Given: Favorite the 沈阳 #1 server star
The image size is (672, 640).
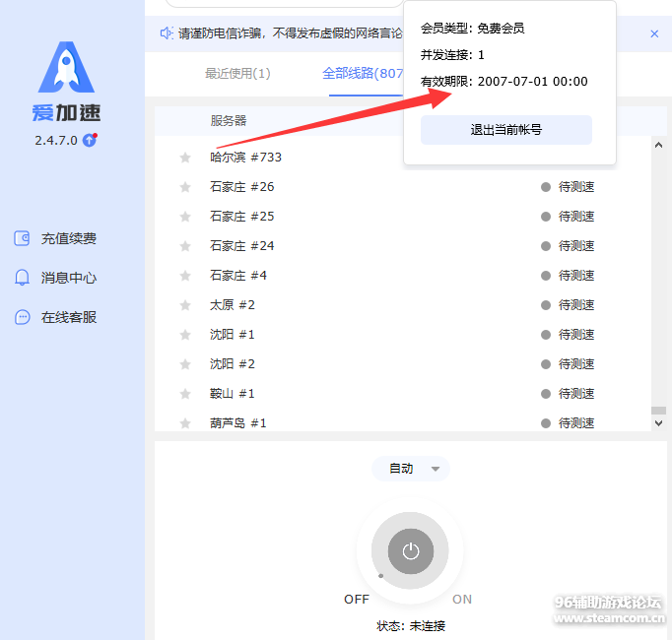Looking at the screenshot, I should [x=185, y=335].
